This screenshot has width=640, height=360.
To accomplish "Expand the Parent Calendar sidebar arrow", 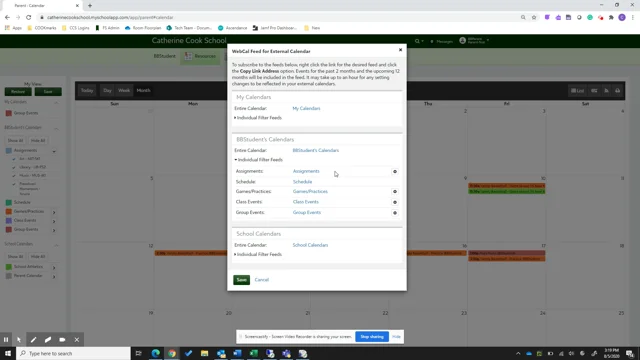I will (x=54, y=277).
